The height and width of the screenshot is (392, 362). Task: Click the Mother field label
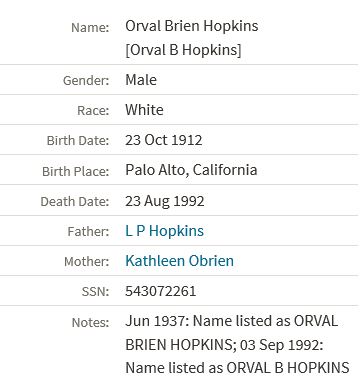click(x=87, y=262)
